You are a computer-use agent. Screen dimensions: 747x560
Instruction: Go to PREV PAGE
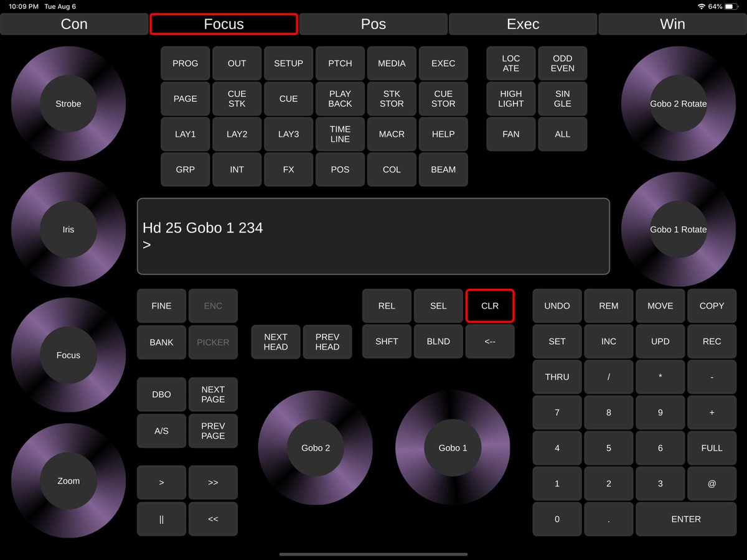(213, 431)
